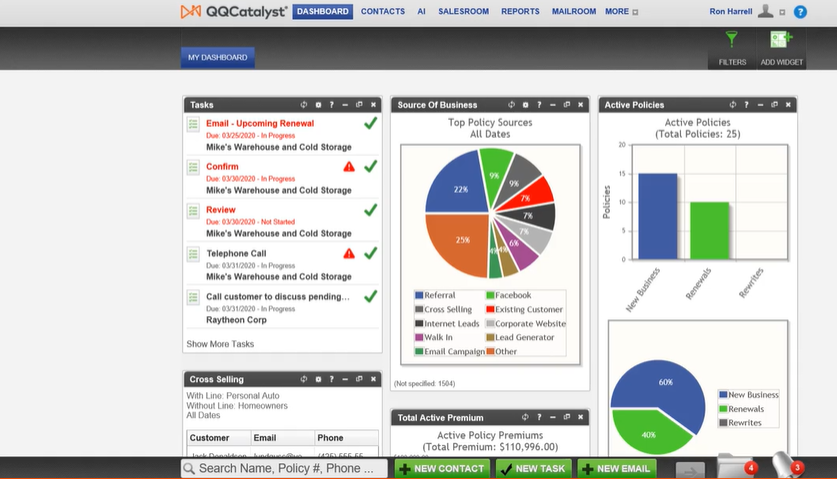Collapse the Active Policies widget

coord(760,105)
